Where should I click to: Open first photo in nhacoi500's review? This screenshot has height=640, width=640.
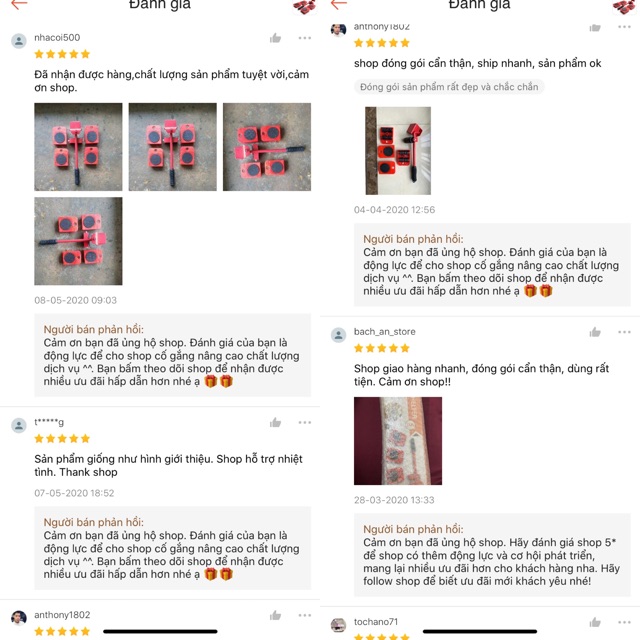tap(78, 147)
